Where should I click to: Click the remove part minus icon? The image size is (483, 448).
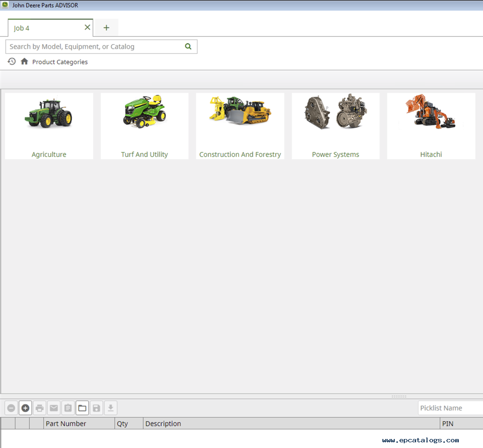coord(11,408)
